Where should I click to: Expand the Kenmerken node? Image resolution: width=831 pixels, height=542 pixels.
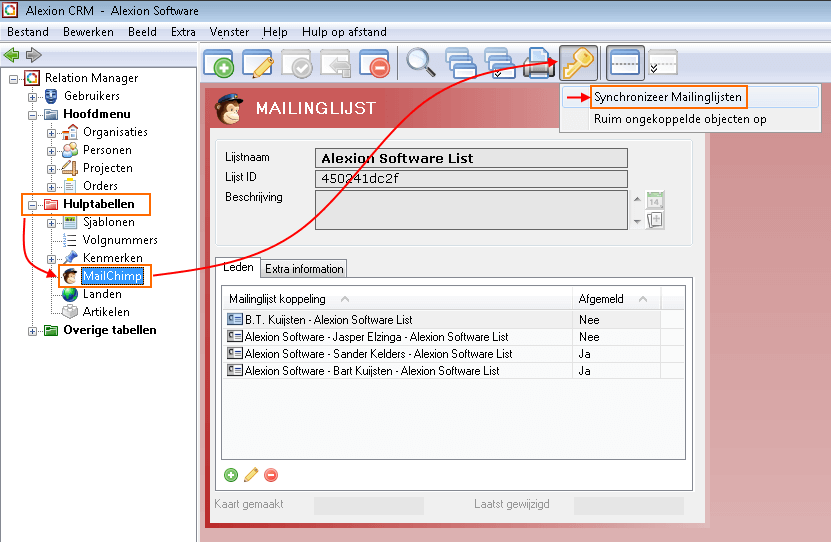[x=51, y=260]
